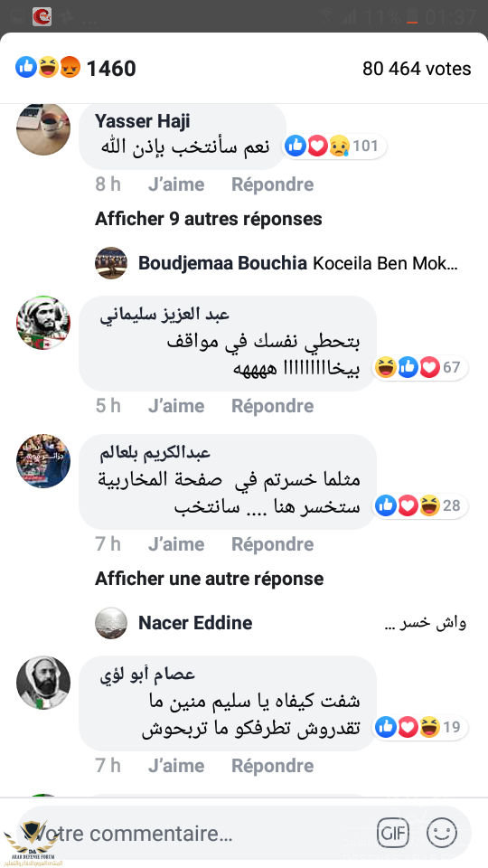
Task: Reply to Yasser Haji with Répondre
Action: coord(272,184)
